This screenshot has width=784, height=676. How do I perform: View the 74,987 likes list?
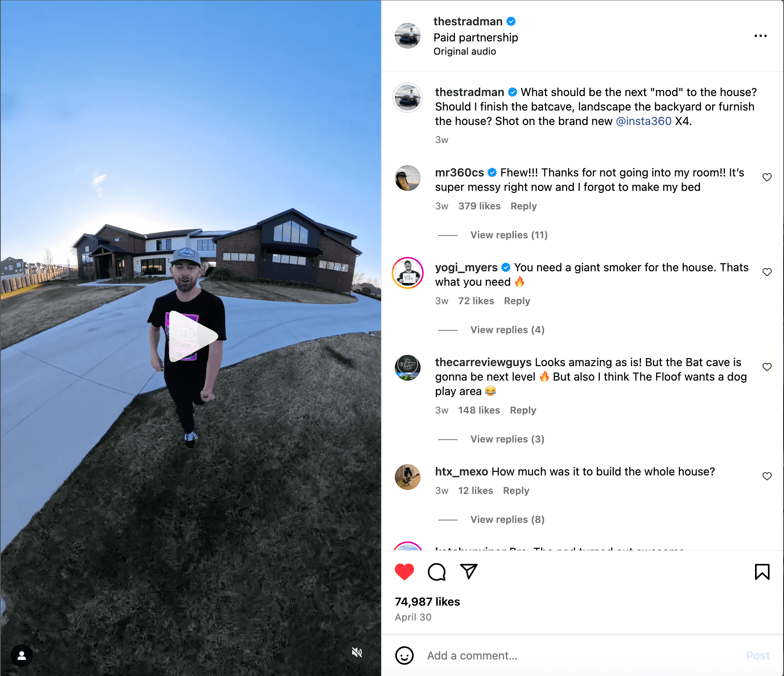click(x=427, y=602)
